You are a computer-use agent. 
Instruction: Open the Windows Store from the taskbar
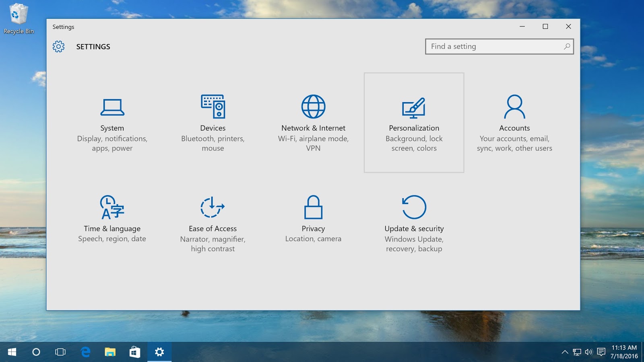click(135, 352)
